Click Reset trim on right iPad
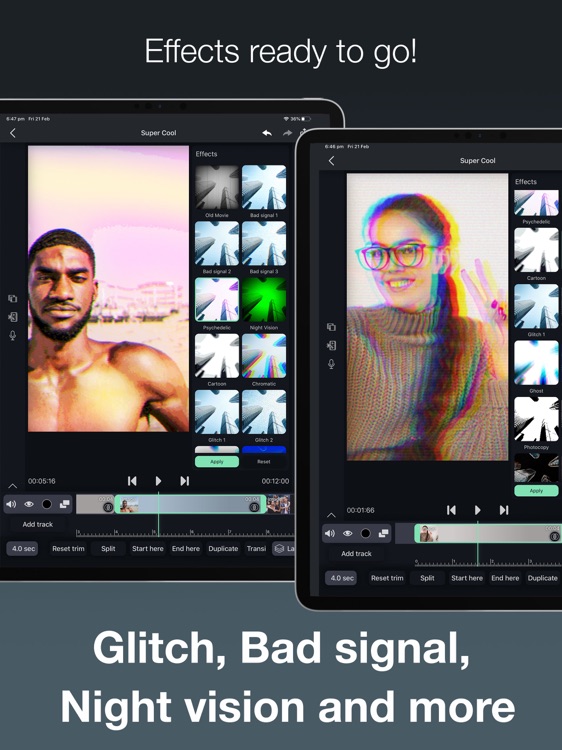Screen dimensions: 562x750 (387, 578)
